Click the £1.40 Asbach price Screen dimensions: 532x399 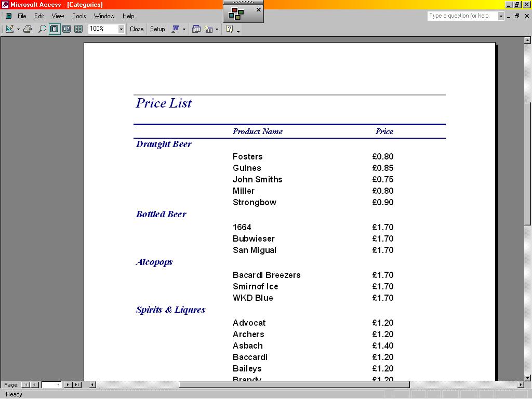(x=383, y=345)
